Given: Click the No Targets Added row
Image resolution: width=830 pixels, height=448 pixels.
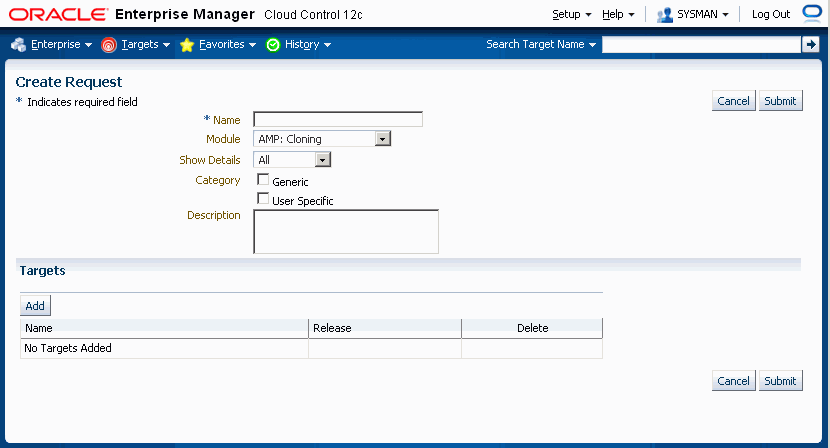Looking at the screenshot, I should pos(311,348).
